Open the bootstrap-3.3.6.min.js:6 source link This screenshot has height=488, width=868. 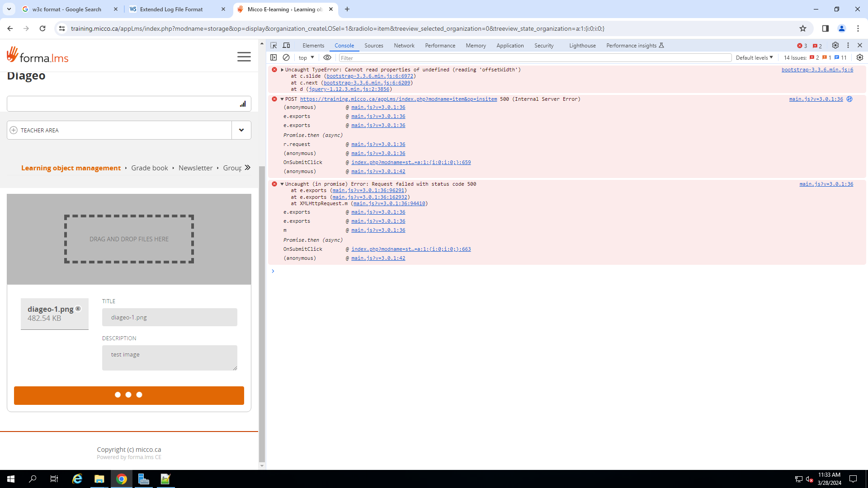point(817,70)
